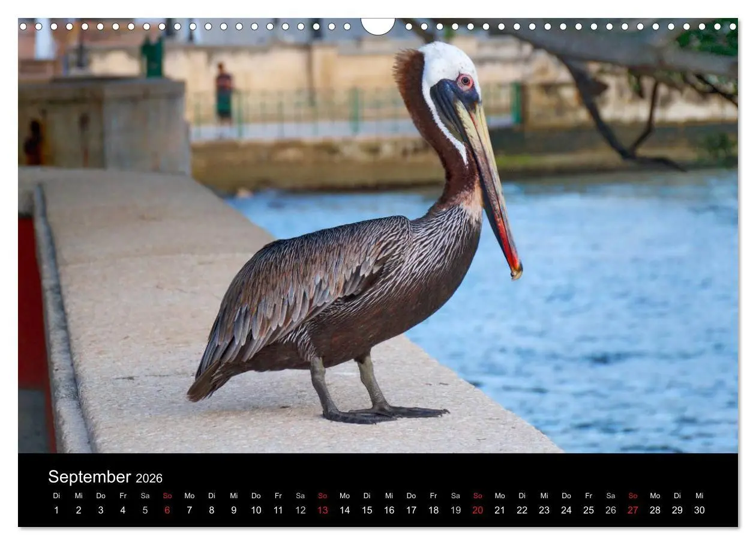756x545 pixels.
Task: Click date 1 in the calendar row
Action: [x=56, y=510]
